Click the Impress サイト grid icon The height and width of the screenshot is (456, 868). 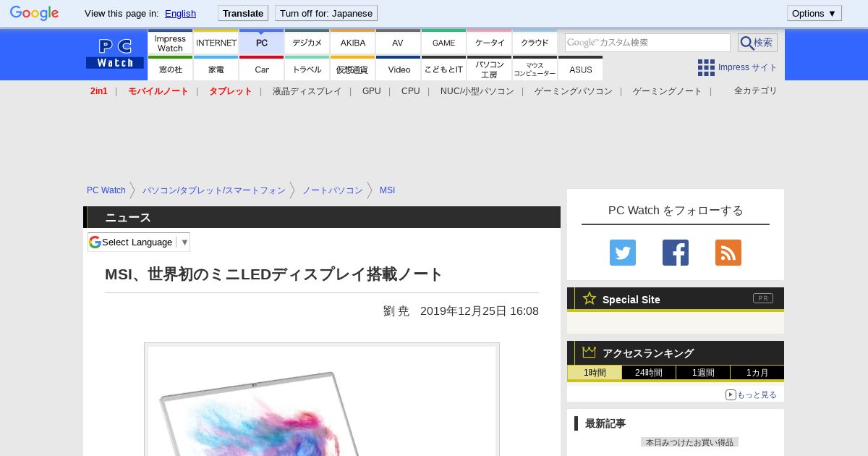tap(706, 67)
